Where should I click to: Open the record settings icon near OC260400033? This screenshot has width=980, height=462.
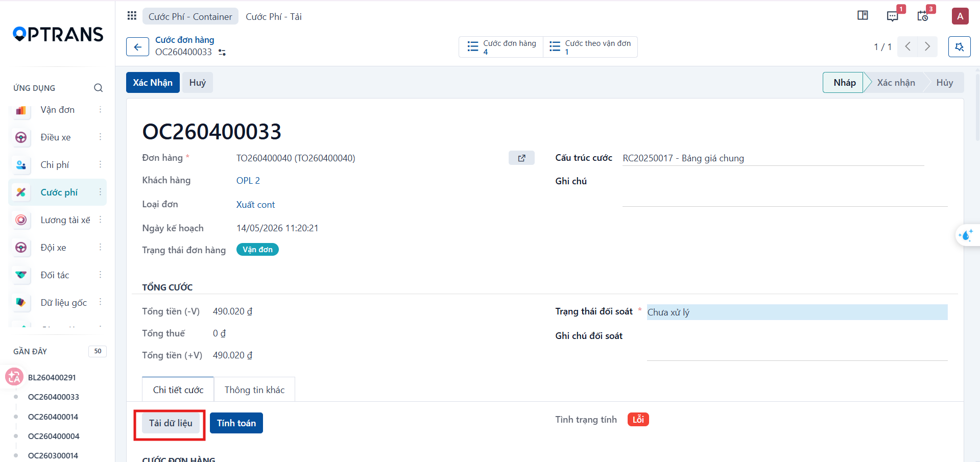point(222,52)
